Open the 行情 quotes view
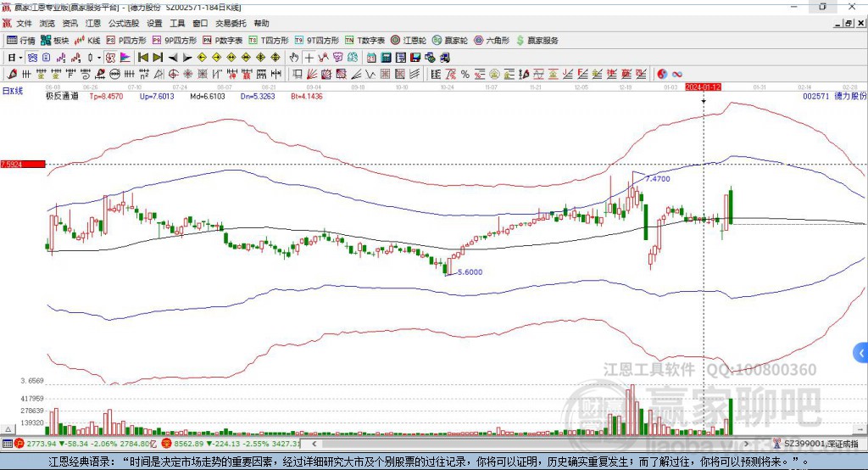868x470 pixels. click(x=21, y=40)
